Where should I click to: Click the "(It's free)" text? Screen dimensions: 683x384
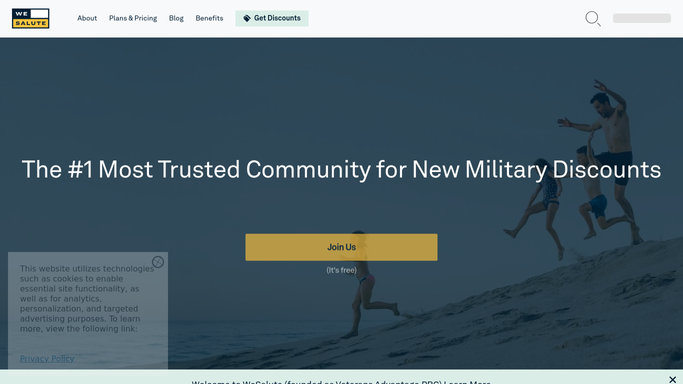click(342, 270)
